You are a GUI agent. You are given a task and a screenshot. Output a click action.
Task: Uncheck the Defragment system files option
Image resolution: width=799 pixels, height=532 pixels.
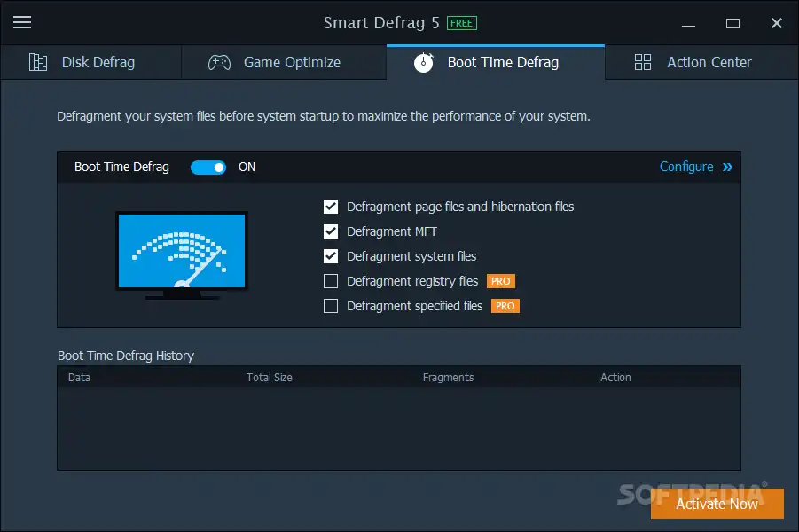(x=331, y=256)
